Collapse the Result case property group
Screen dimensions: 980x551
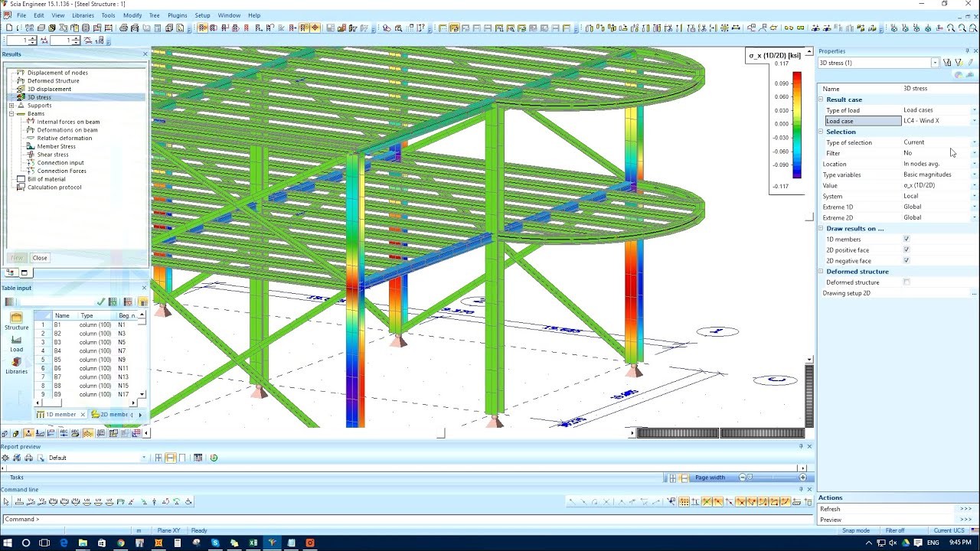click(x=819, y=99)
